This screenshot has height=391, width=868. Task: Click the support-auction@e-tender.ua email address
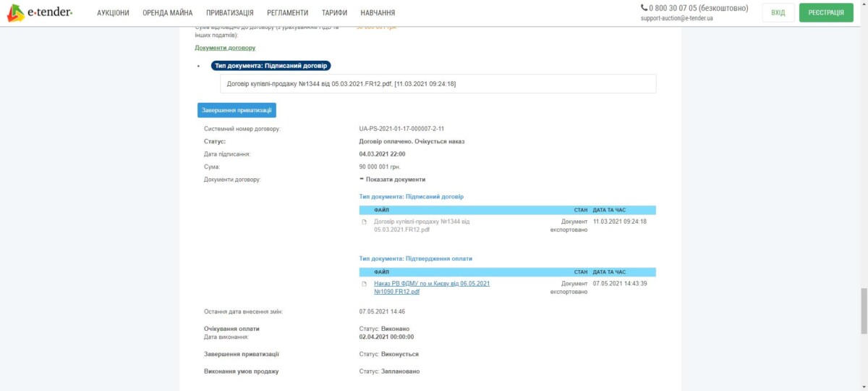[676, 18]
